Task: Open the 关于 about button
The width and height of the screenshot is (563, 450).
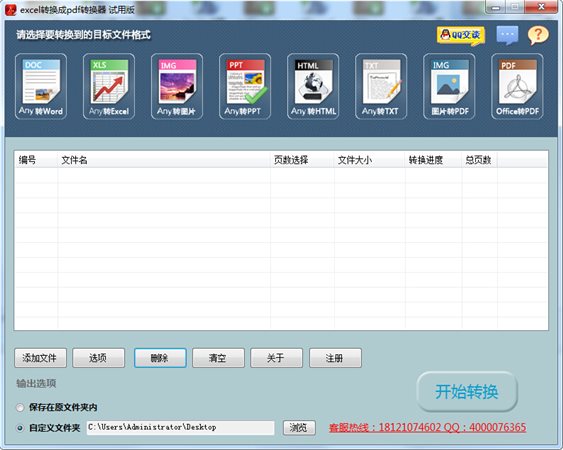Action: tap(276, 358)
